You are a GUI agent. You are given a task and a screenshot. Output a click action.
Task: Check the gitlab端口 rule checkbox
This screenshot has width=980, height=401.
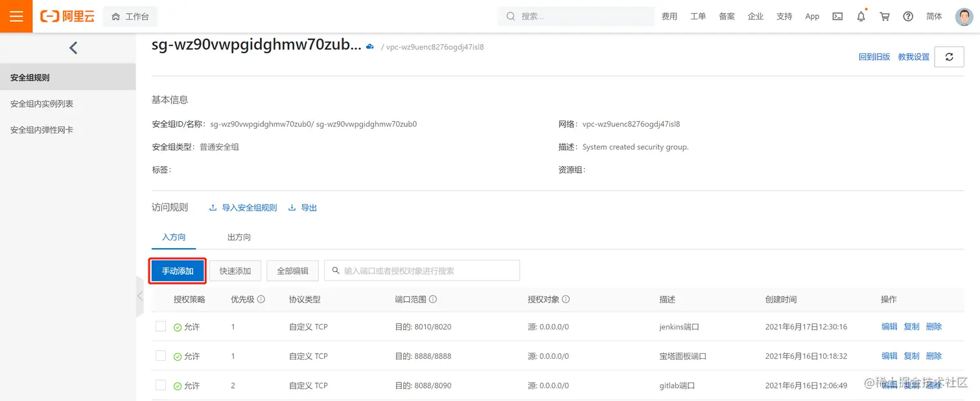pos(161,385)
